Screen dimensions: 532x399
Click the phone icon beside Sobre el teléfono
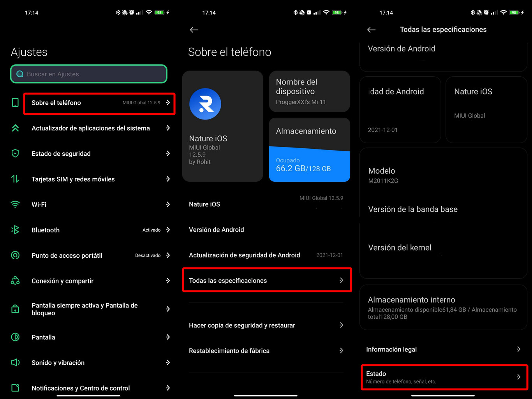coord(15,103)
